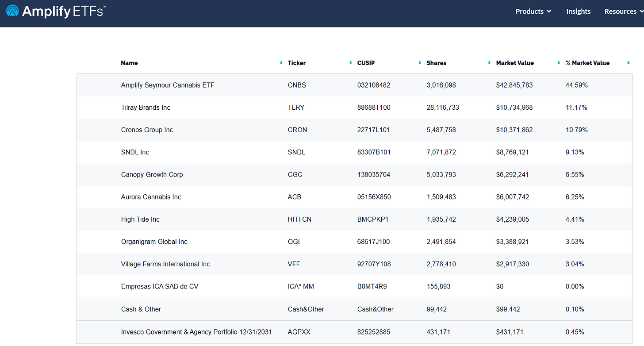Click market value $2,917,330

pos(513,264)
